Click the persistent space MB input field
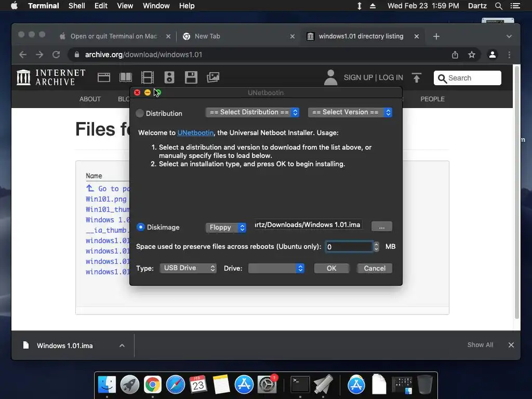 tap(349, 247)
